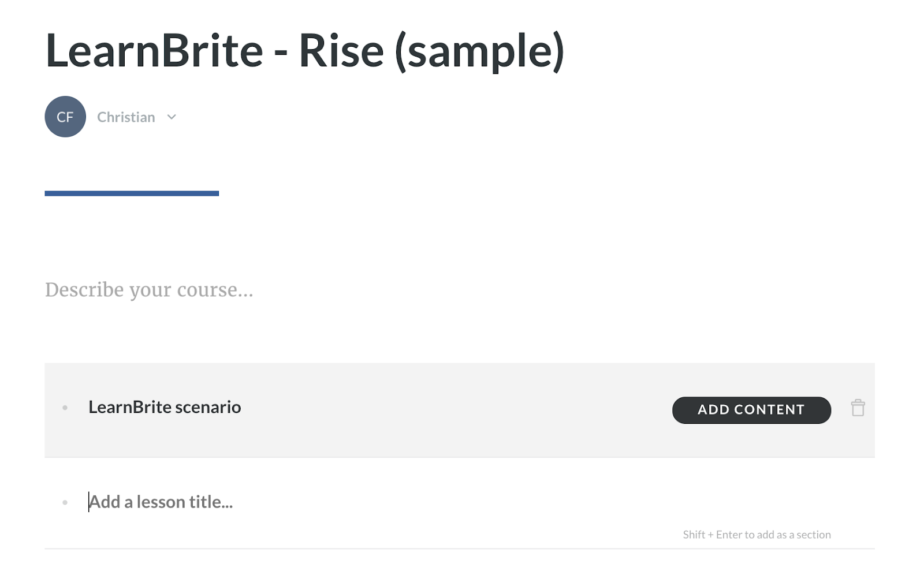Click the bullet beside Add a lesson title
Image resolution: width=924 pixels, height=582 pixels.
[x=65, y=503]
